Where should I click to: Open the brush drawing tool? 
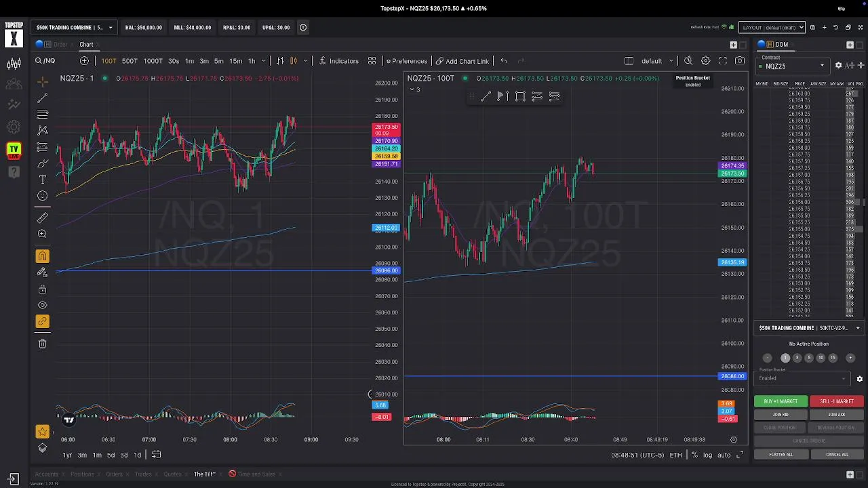point(42,163)
